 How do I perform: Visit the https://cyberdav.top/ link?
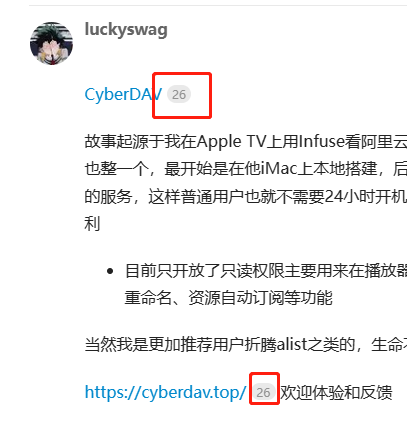(x=166, y=392)
